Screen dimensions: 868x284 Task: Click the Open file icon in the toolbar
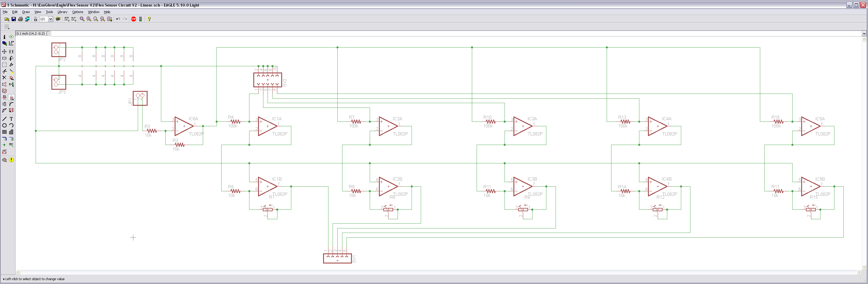click(7, 19)
